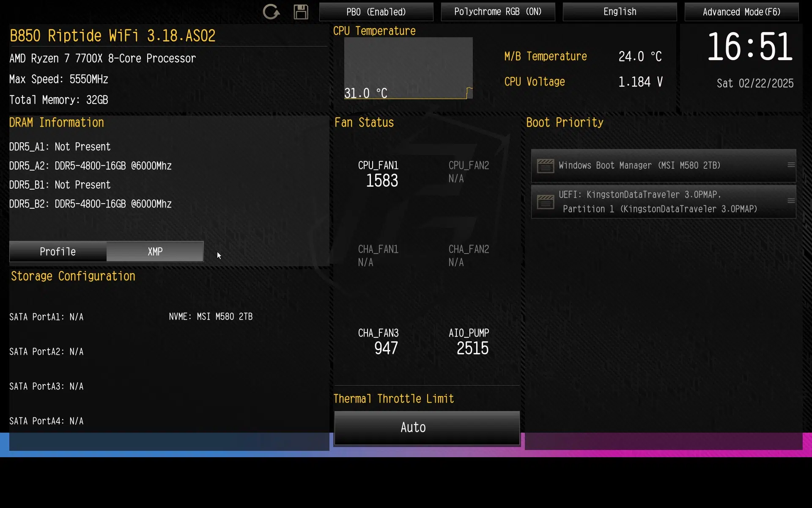812x508 pixels.
Task: Switch to Advanced Mode (F6)
Action: coord(741,12)
